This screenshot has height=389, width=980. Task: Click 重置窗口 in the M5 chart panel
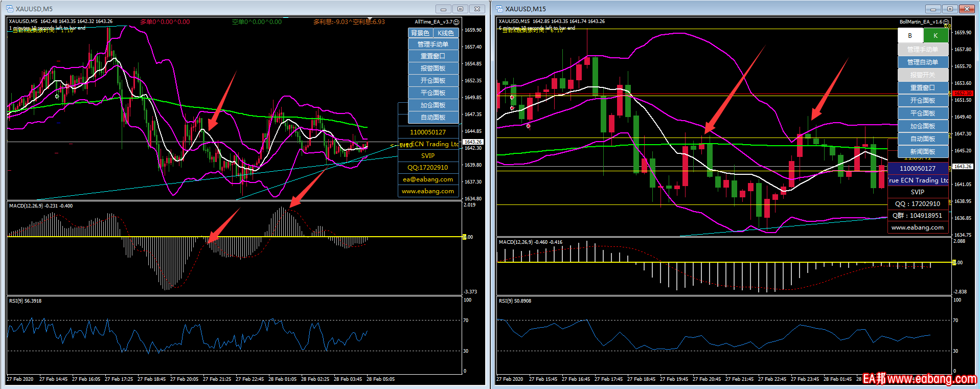tap(433, 56)
